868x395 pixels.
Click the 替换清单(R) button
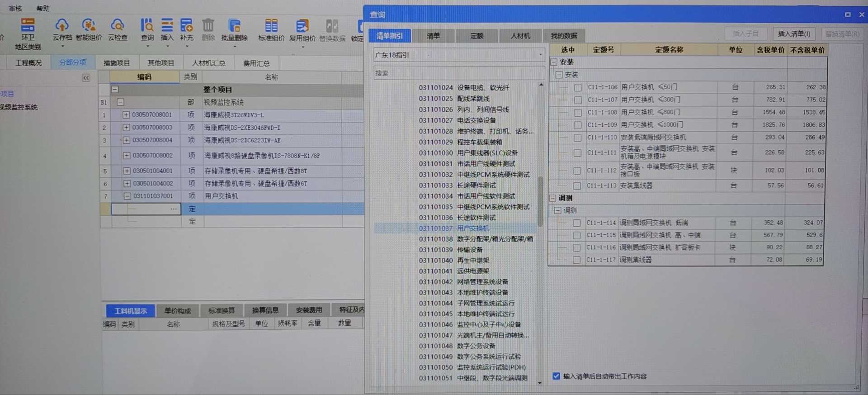(x=842, y=34)
